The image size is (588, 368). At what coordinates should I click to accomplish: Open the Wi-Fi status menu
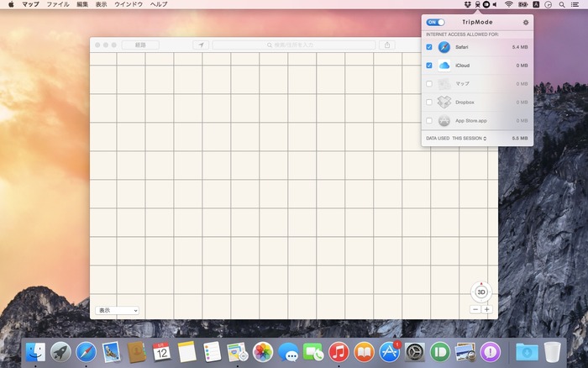point(508,4)
